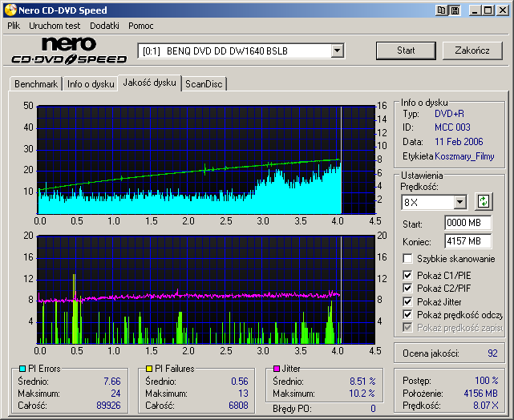This screenshot has height=420, width=514.
Task: Open the Plik menu
Action: [x=14, y=26]
